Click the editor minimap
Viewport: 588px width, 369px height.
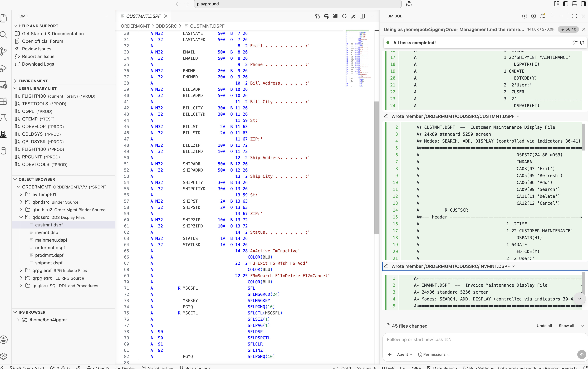(x=358, y=58)
